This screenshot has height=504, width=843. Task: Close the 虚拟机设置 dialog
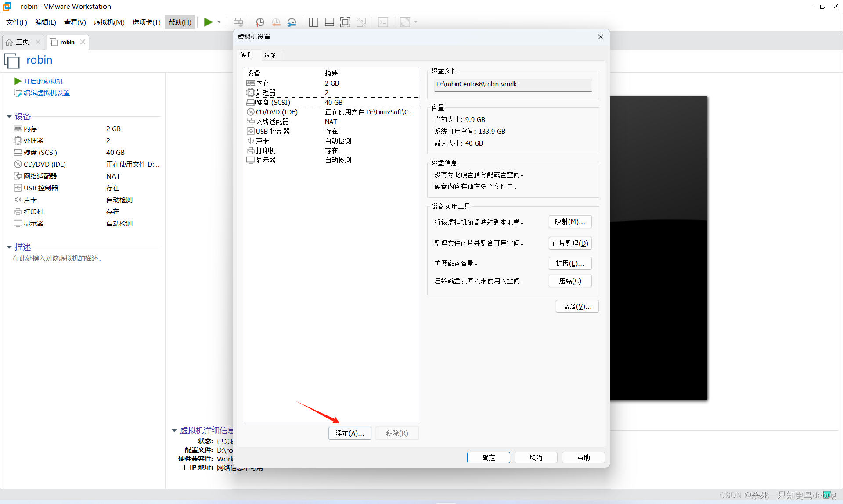coord(600,37)
